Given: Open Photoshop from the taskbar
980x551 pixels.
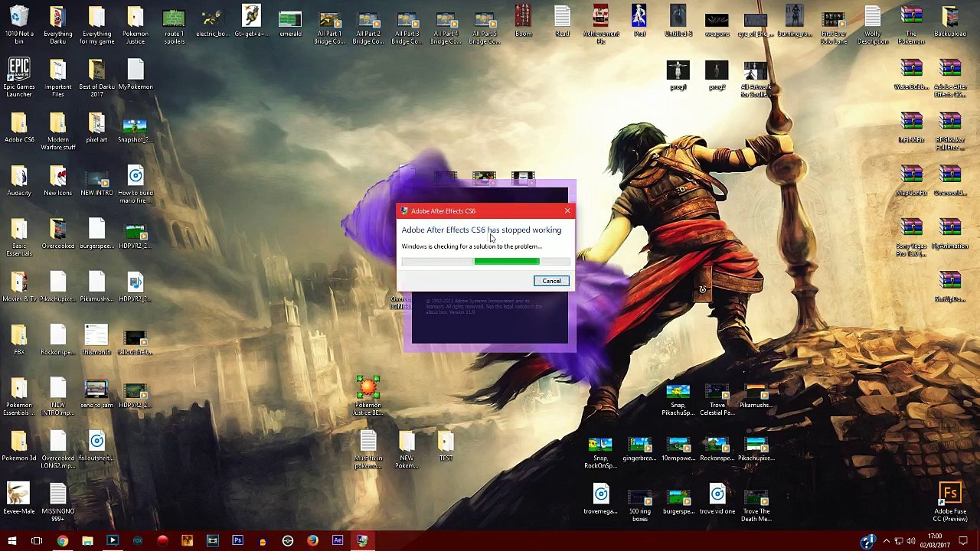Looking at the screenshot, I should pos(237,541).
